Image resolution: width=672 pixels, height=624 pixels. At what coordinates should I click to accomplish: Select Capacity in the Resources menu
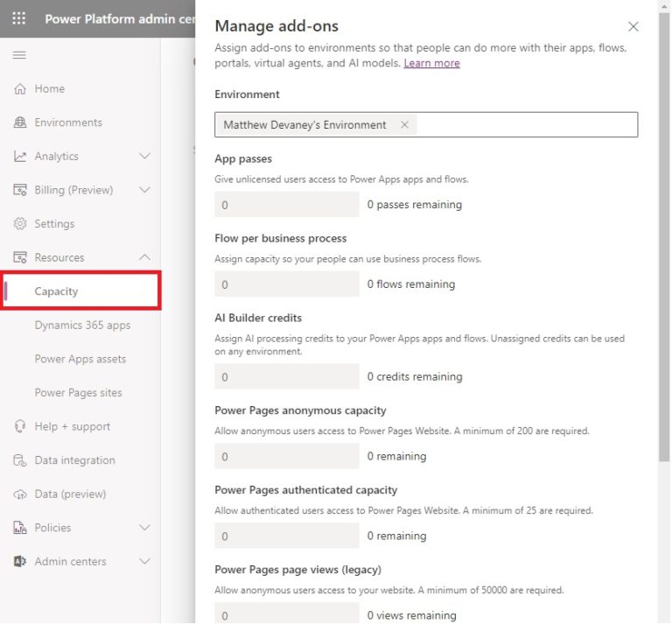pyautogui.click(x=56, y=291)
